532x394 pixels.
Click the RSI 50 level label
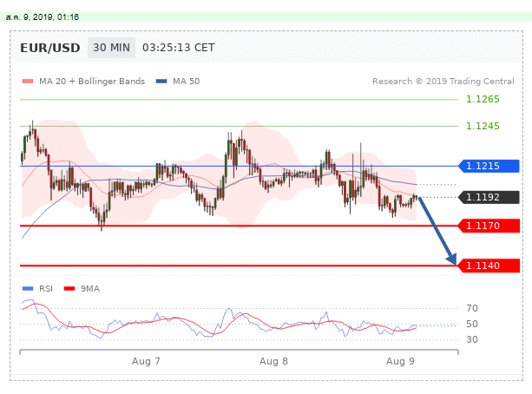coord(472,324)
